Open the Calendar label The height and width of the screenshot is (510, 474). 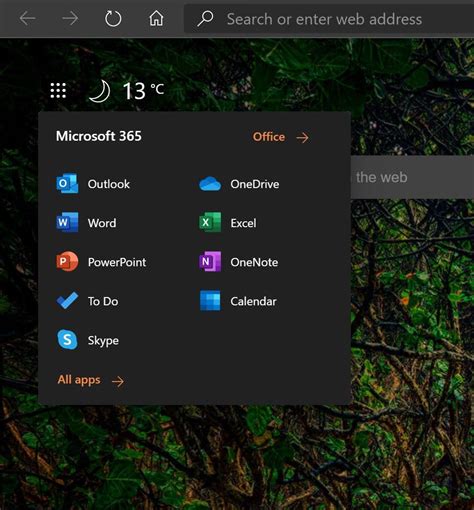coord(253,301)
